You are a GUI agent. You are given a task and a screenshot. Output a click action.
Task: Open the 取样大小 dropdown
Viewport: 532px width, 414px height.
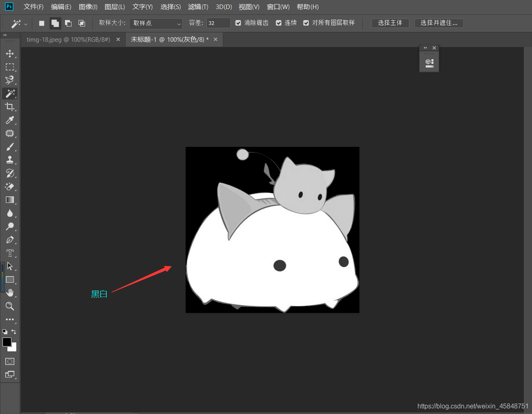156,23
